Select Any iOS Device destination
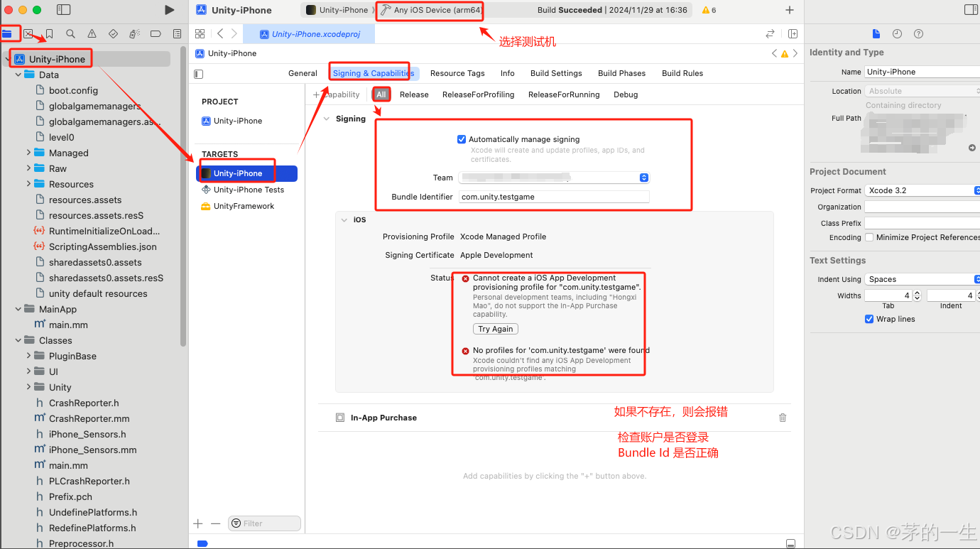This screenshot has width=980, height=549. (431, 10)
